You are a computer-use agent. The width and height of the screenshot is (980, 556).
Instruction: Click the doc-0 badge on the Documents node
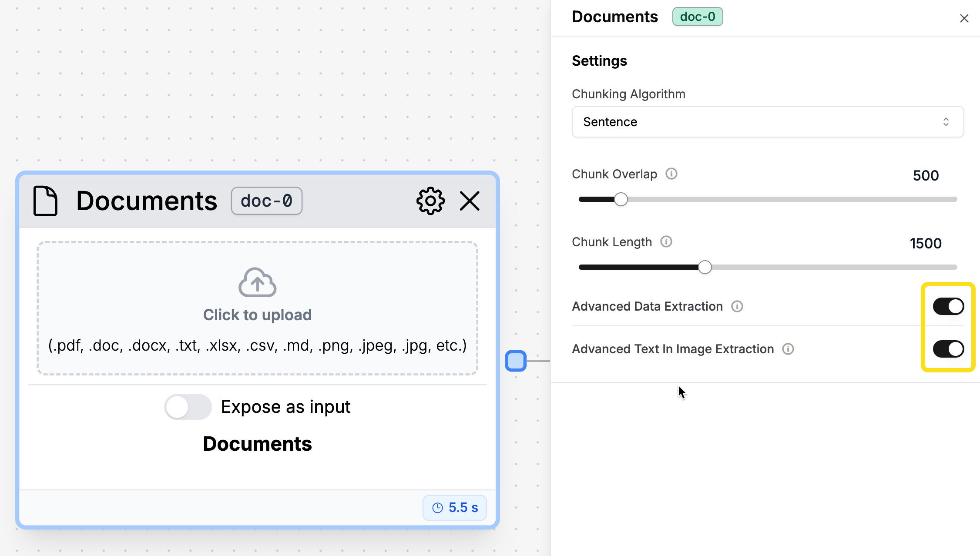pos(266,201)
